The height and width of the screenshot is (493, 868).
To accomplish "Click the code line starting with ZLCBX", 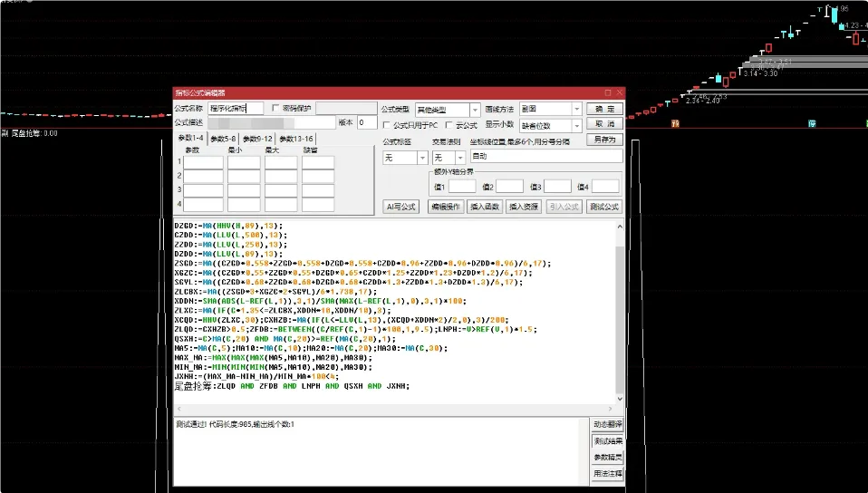I will click(x=275, y=292).
